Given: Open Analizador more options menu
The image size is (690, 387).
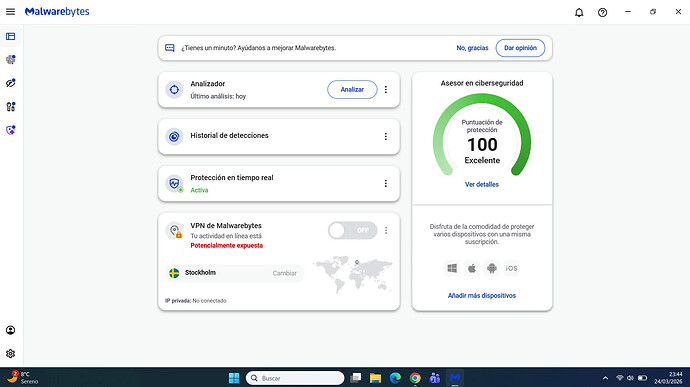Looking at the screenshot, I should coord(386,89).
